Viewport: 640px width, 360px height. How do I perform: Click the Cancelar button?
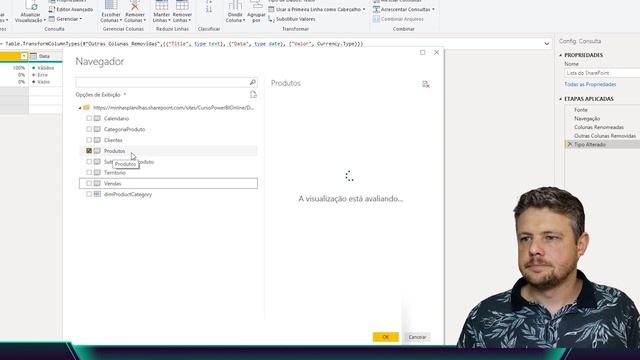pos(417,337)
